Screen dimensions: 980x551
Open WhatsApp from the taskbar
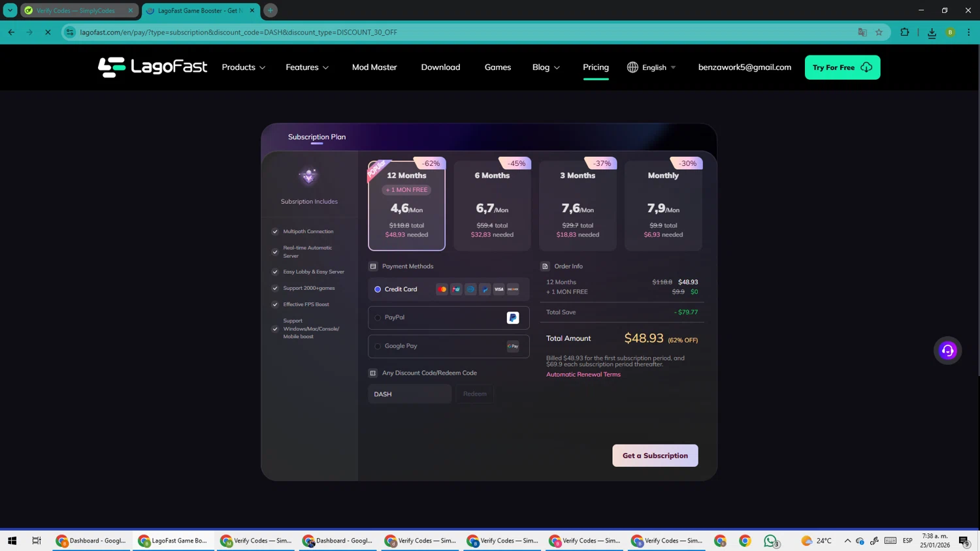pos(771,541)
